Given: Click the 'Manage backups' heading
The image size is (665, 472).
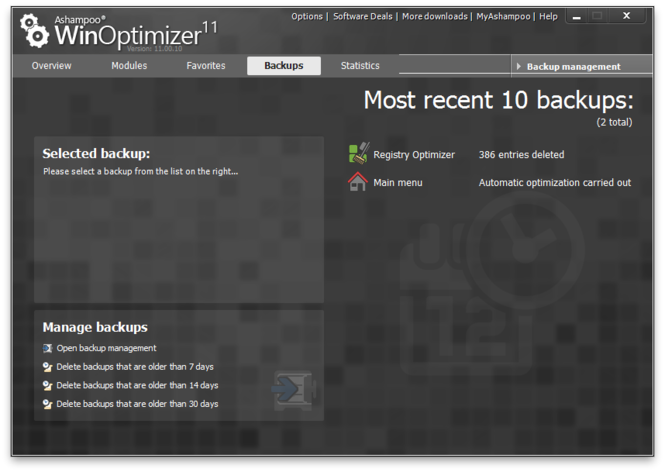Looking at the screenshot, I should pos(95,327).
